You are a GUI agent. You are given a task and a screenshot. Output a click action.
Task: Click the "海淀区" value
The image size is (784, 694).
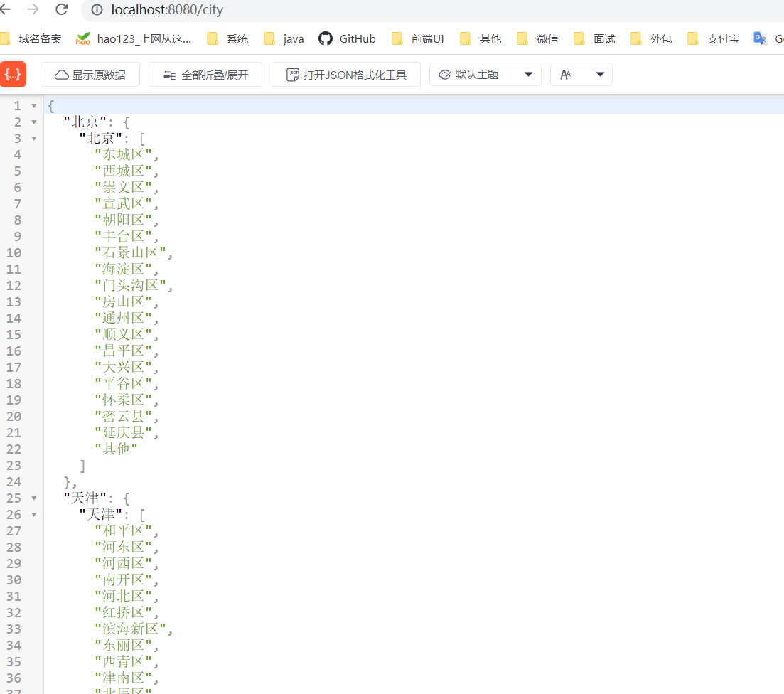pos(124,269)
